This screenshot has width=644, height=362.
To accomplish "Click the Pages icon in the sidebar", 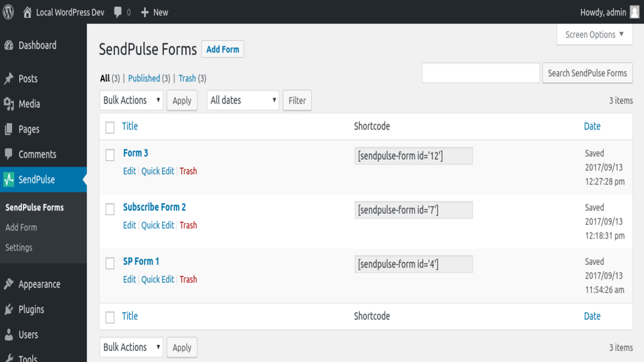I will (9, 129).
